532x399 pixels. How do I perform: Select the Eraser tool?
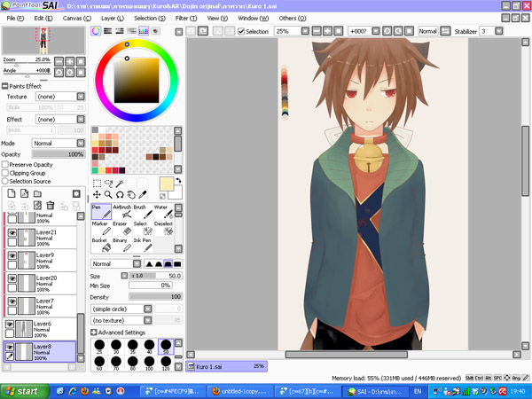click(x=122, y=229)
